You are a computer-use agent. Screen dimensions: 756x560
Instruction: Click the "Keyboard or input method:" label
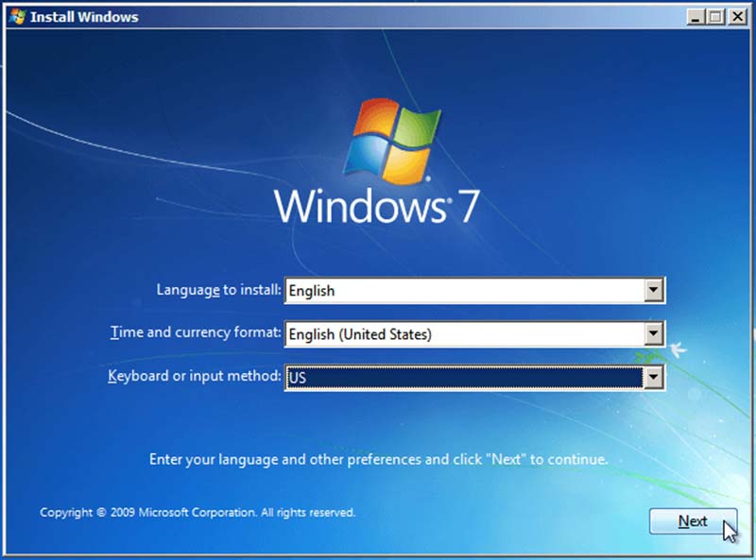point(194,376)
